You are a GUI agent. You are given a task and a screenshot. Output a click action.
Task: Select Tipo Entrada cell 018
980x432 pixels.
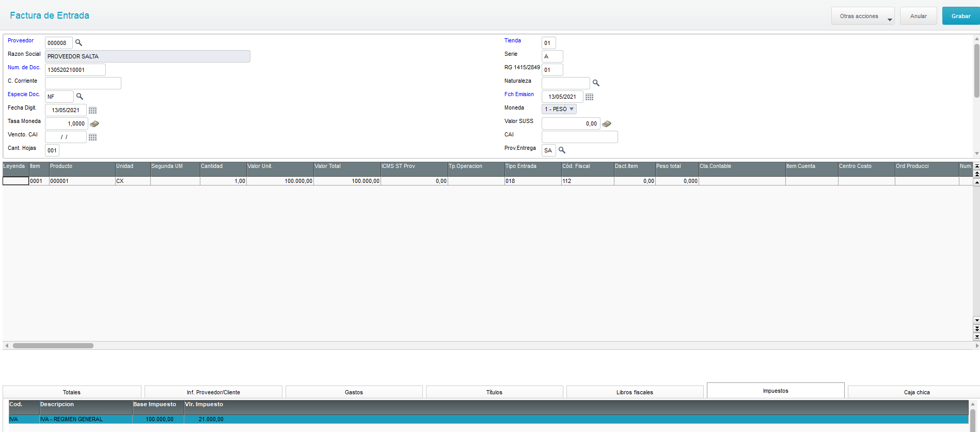533,181
